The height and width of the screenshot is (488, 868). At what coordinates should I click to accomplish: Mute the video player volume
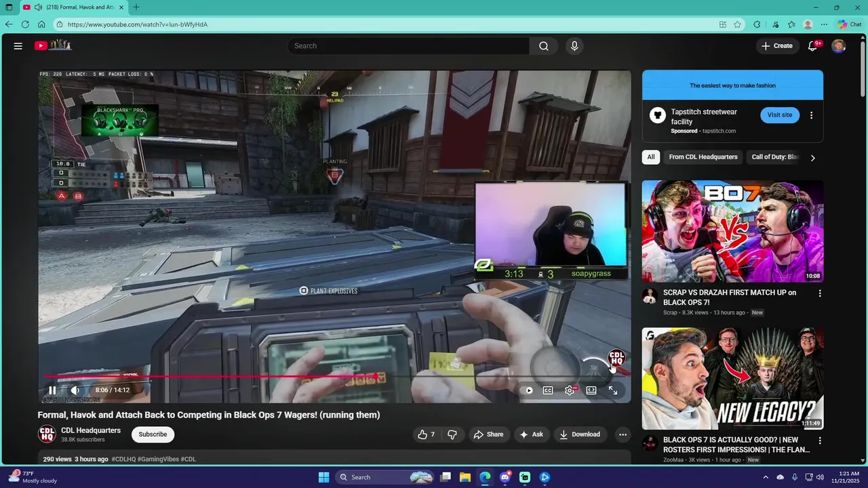75,390
